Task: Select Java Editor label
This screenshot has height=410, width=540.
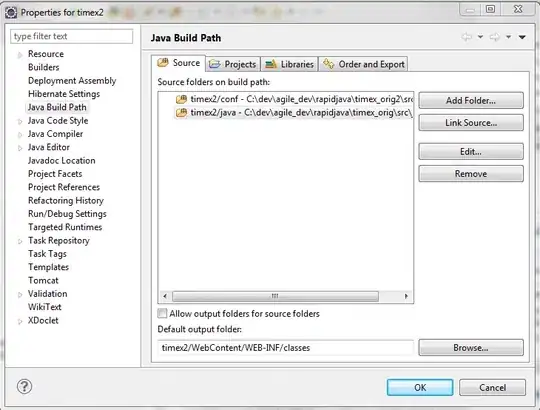Action: tap(49, 147)
